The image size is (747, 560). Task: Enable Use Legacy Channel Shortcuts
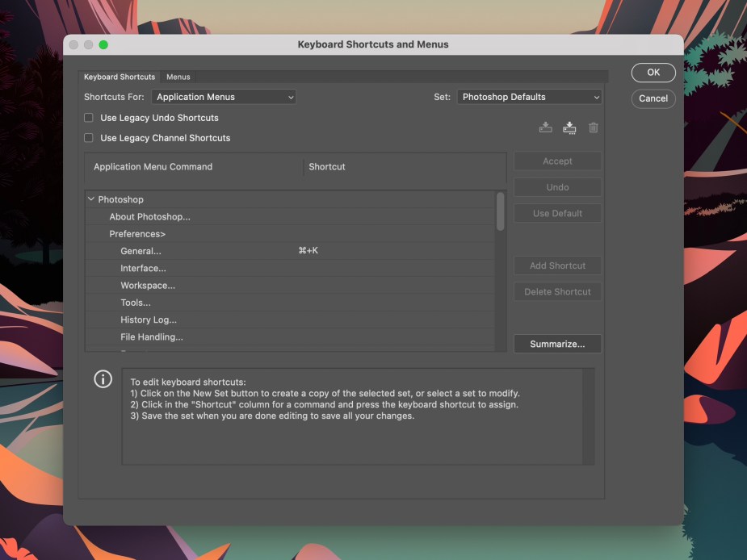click(x=88, y=138)
